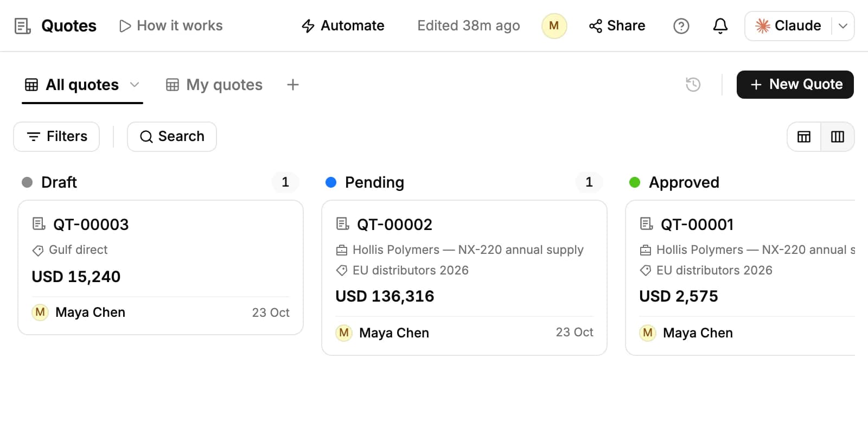Click the 23 Oct date on QT-00003
Image resolution: width=868 pixels, height=434 pixels.
tap(271, 312)
